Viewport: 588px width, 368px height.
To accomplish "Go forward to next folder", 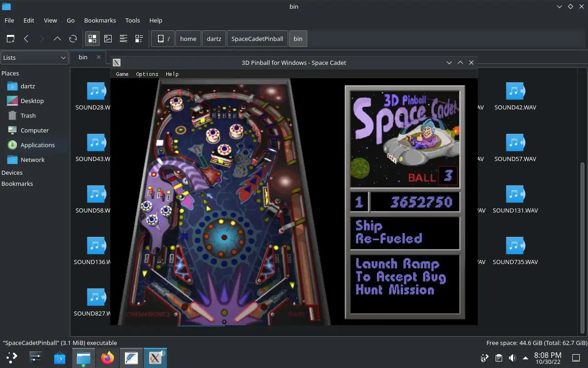I will [42, 39].
